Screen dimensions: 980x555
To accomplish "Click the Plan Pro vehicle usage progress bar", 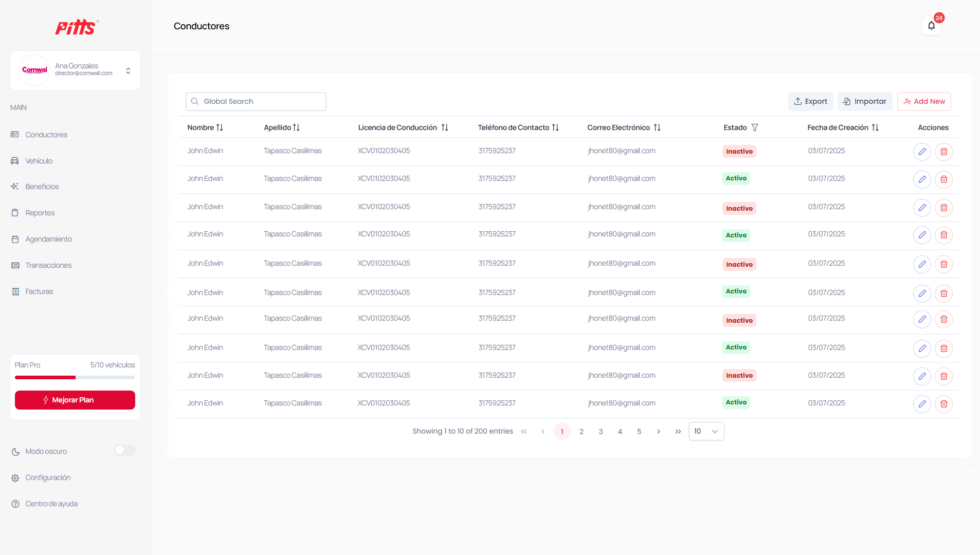I will coord(75,378).
